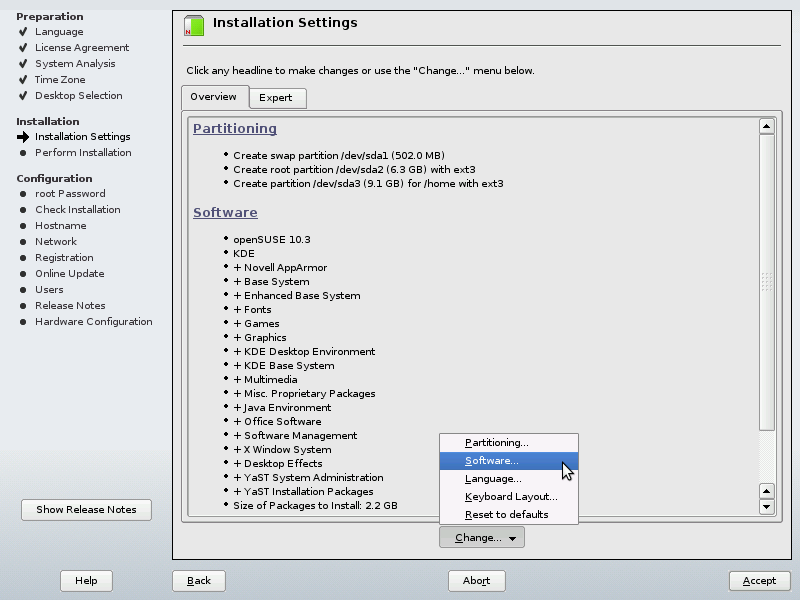This screenshot has height=600, width=800.
Task: Click the '+ Misc. Proprietary Packages' entry
Action: [x=304, y=394]
